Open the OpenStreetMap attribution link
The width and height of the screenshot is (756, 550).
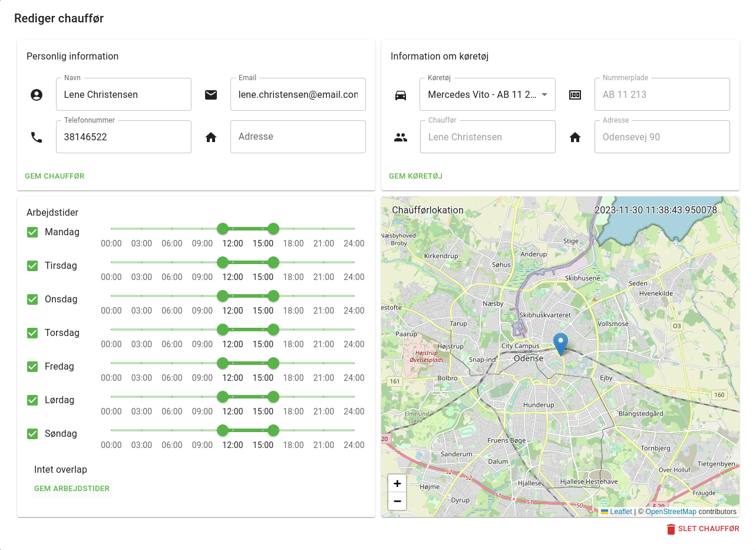pos(671,512)
